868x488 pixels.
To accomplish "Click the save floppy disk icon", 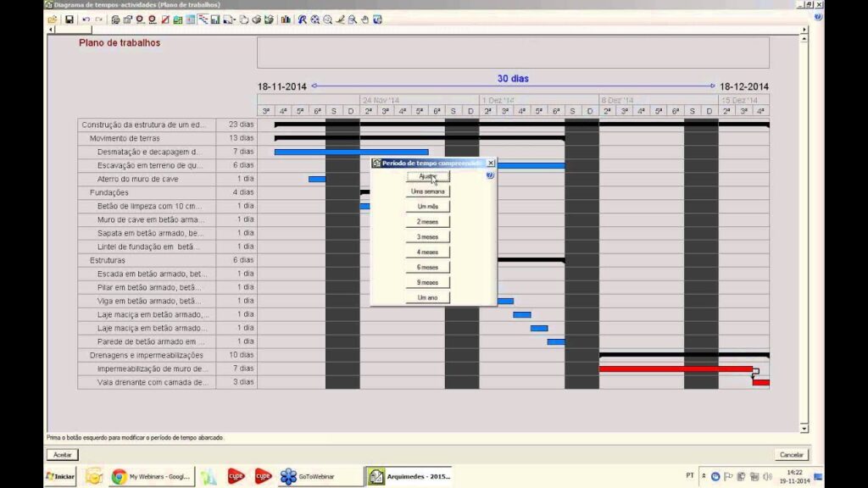I will 70,19.
